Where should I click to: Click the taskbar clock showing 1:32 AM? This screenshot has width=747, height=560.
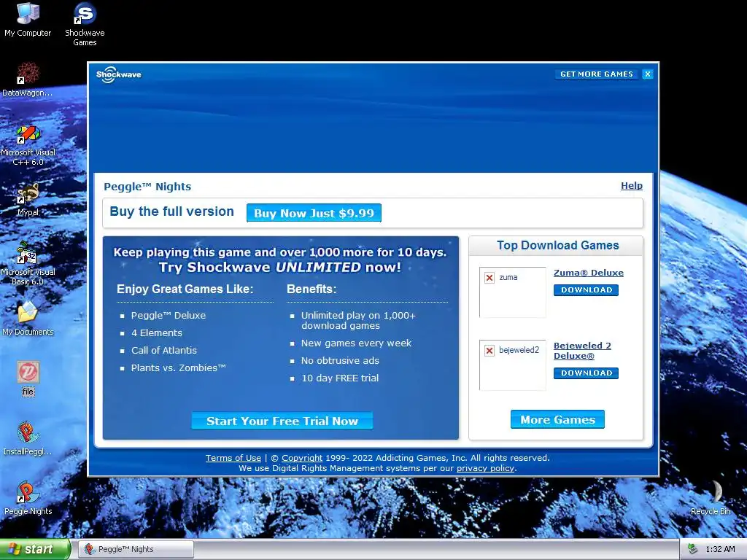(x=720, y=550)
